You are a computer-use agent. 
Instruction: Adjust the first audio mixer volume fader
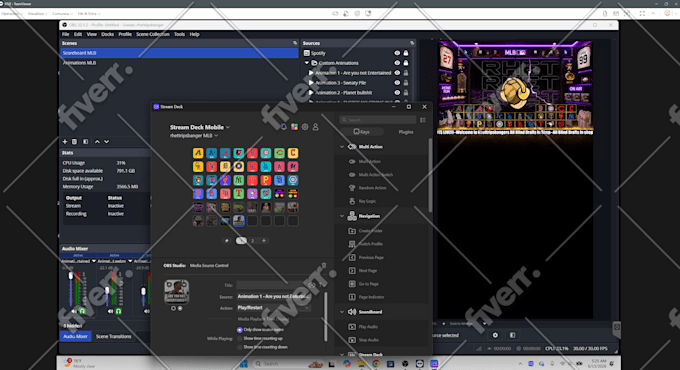(x=71, y=276)
